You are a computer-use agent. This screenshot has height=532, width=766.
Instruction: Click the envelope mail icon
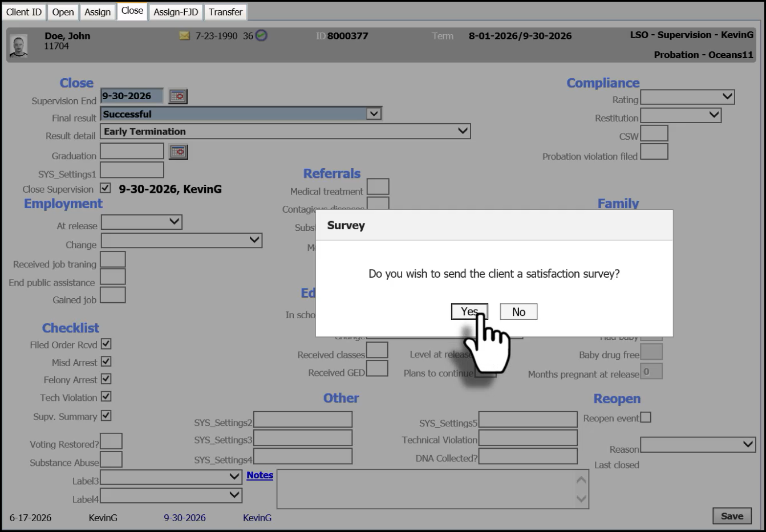coord(184,36)
